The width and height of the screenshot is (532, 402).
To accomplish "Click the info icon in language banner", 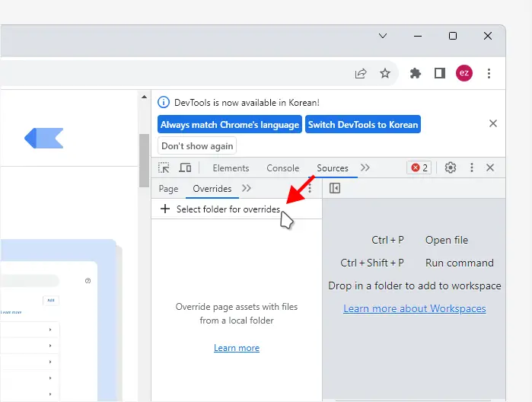I will click(x=164, y=102).
